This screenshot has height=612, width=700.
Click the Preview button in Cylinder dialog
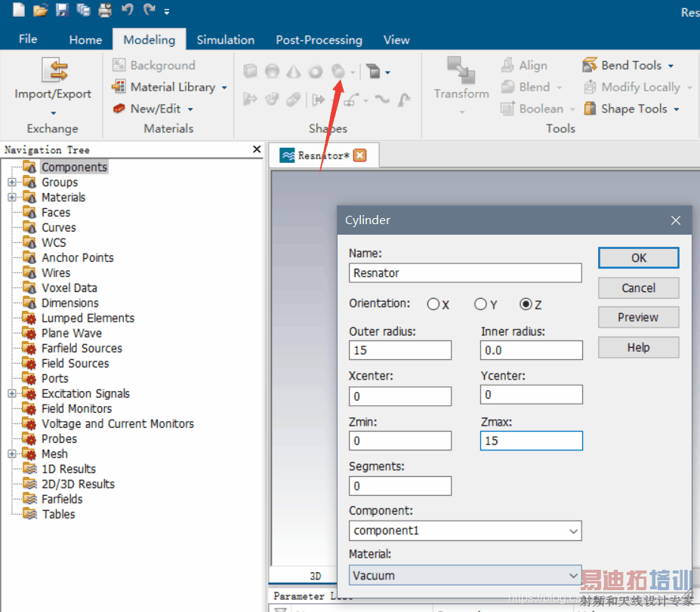point(638,317)
